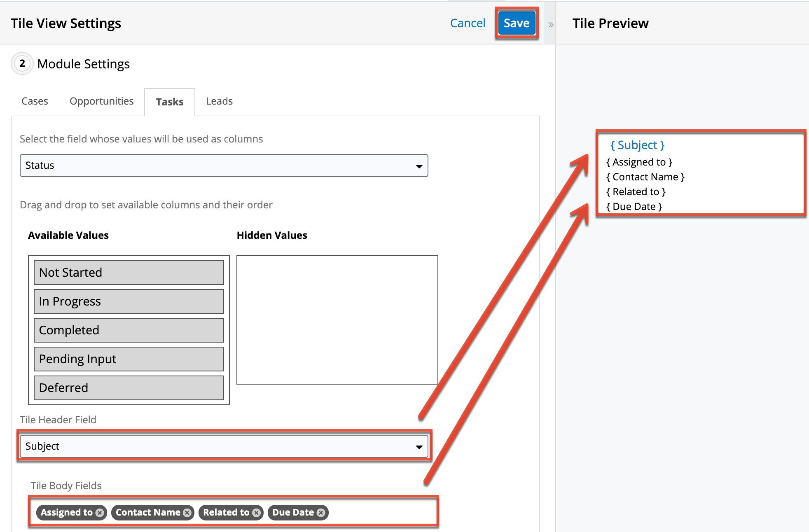Switch to the Opportunities tab

pos(101,101)
